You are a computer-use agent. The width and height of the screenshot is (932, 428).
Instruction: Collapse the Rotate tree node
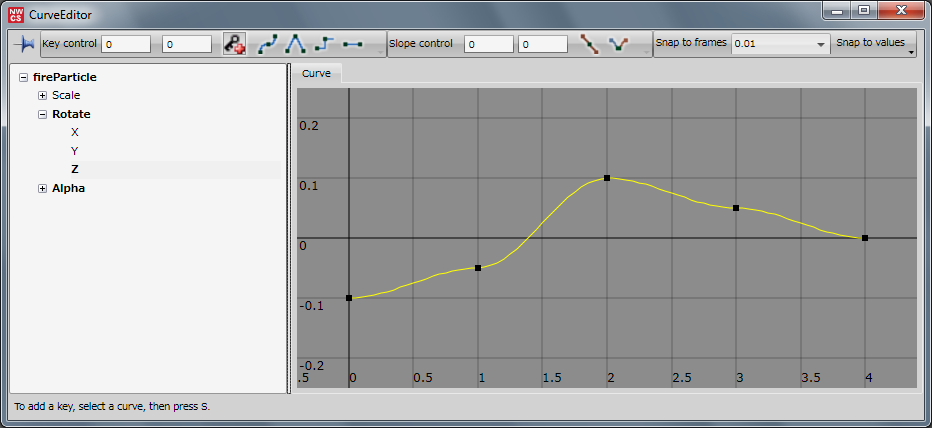click(x=42, y=115)
